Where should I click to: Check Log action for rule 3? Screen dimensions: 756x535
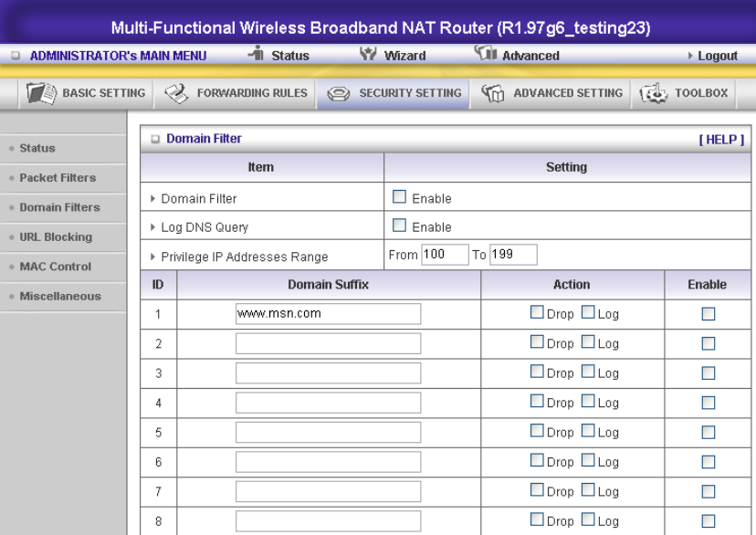tap(588, 372)
